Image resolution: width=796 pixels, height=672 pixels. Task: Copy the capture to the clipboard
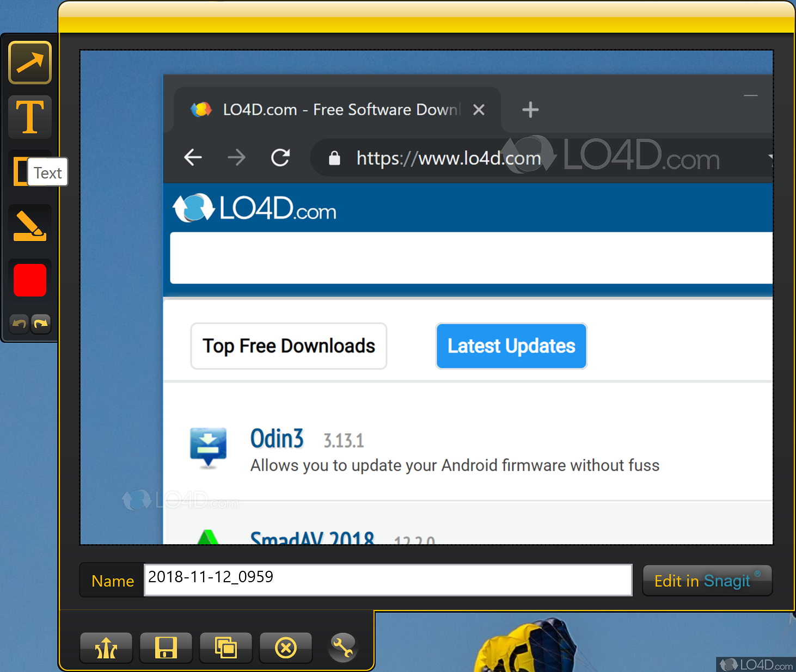226,648
